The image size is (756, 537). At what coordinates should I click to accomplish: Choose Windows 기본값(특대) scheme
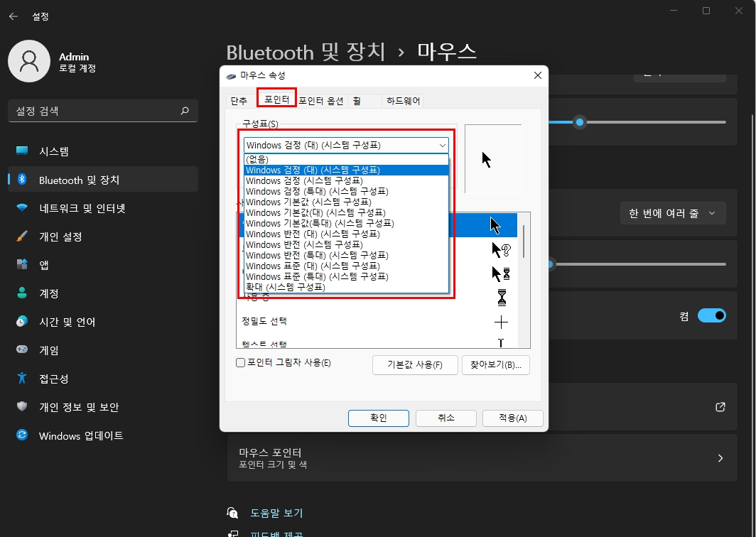[346, 223]
